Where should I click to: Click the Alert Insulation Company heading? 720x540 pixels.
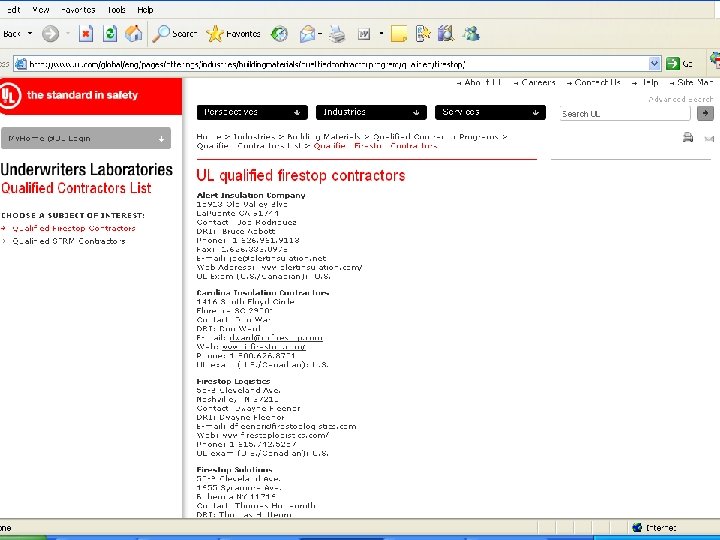[x=251, y=195]
